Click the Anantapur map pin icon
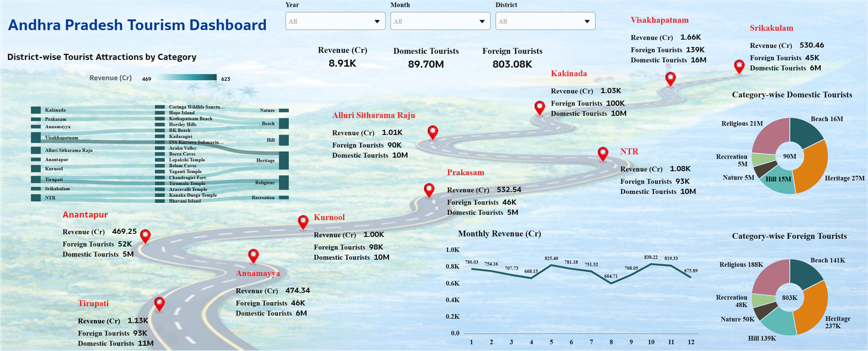Screen dimensions: 868x351 coord(145,236)
